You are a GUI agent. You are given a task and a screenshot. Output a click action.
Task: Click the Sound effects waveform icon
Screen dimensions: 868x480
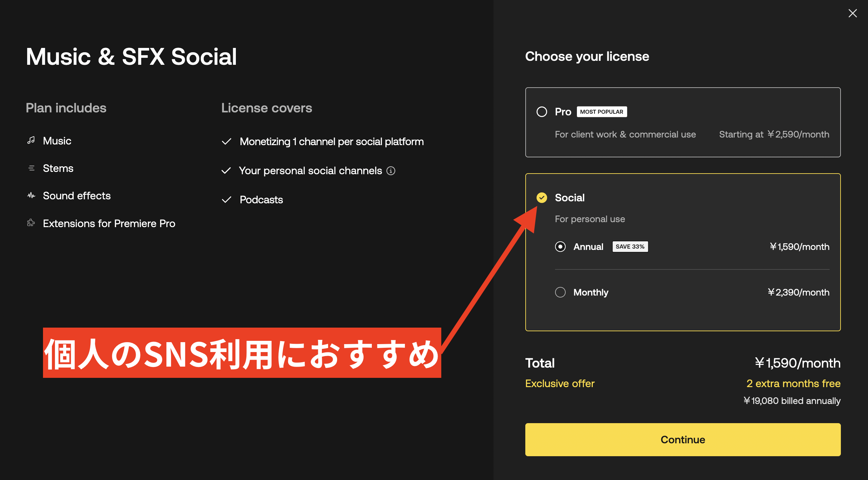[x=31, y=195]
